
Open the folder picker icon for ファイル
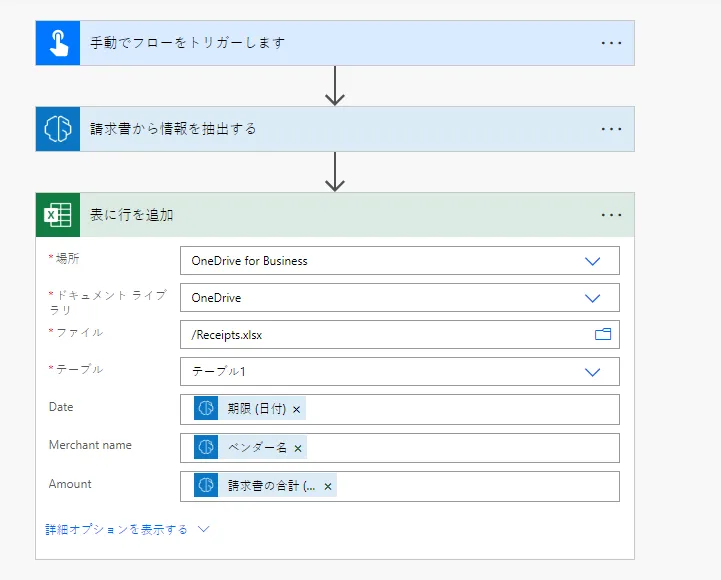coord(603,335)
